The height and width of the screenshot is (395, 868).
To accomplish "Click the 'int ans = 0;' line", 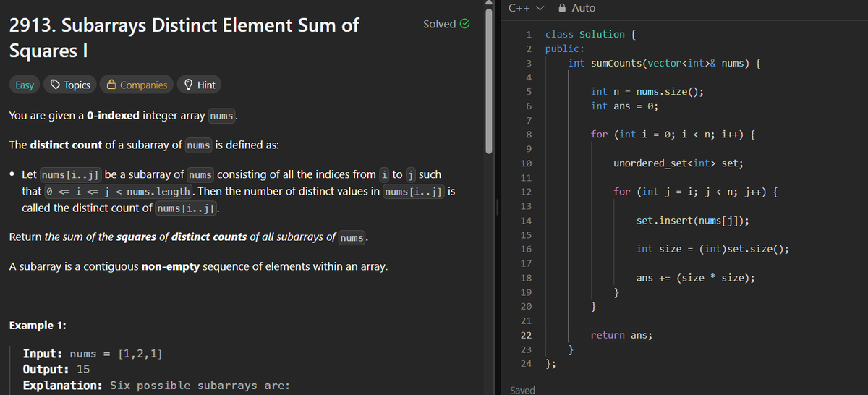I will (624, 106).
